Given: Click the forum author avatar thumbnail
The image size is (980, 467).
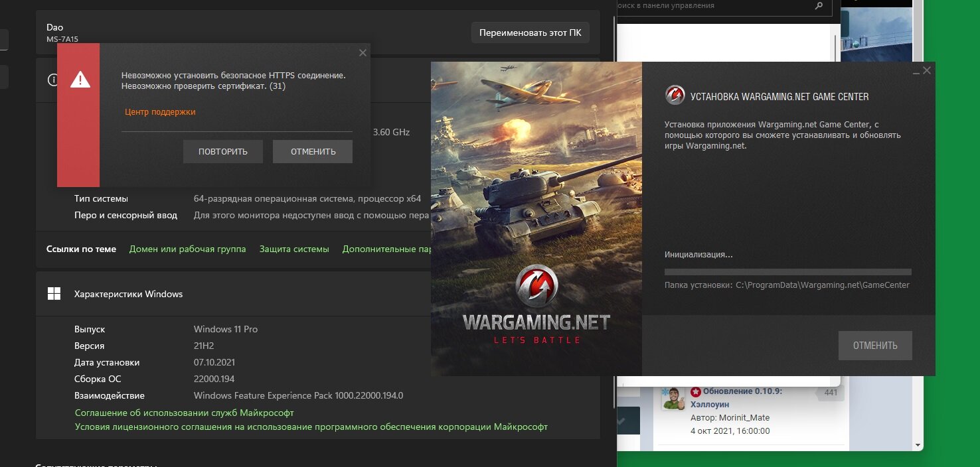Looking at the screenshot, I should click(673, 399).
